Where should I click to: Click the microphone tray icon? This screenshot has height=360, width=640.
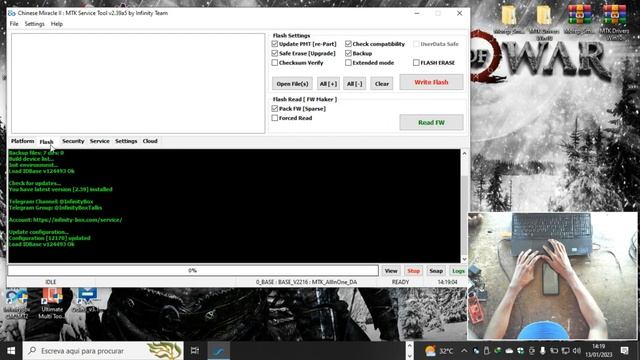click(x=542, y=351)
